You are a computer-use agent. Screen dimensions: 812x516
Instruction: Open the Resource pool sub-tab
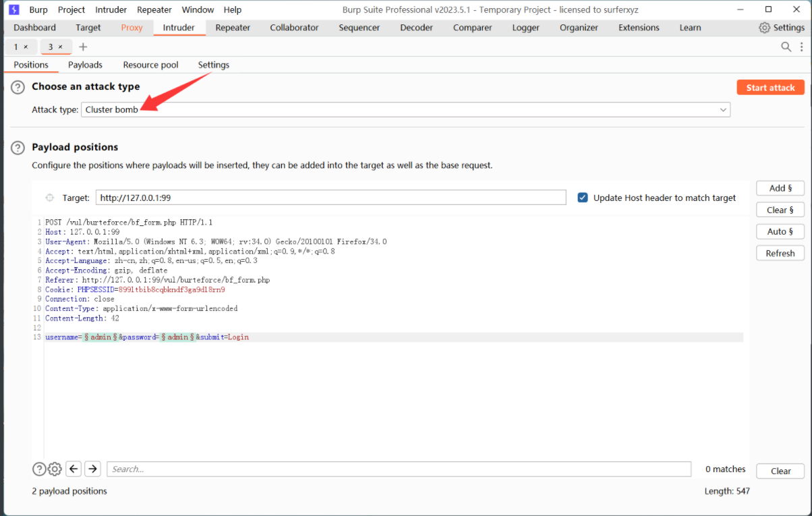151,65
